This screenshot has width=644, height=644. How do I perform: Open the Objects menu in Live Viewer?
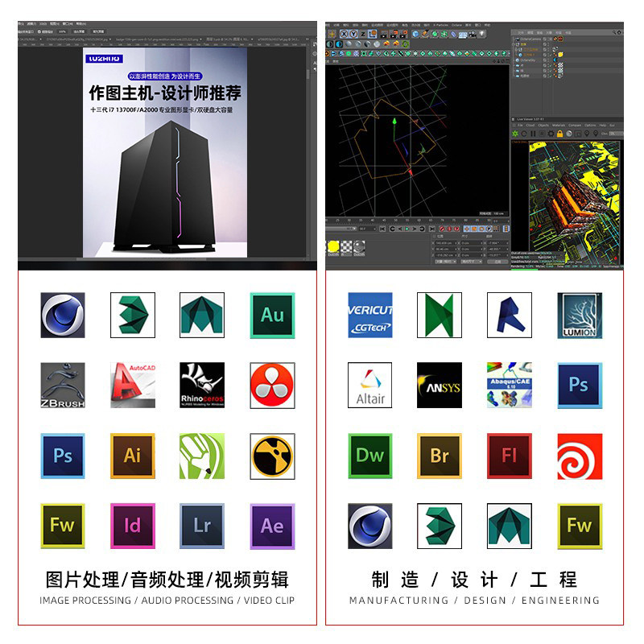[543, 126]
